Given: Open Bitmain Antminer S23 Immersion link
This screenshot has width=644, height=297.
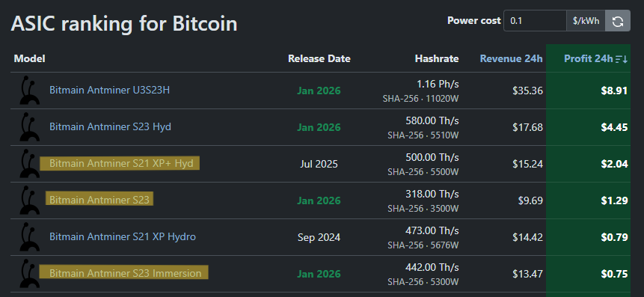Looking at the screenshot, I should click(125, 273).
